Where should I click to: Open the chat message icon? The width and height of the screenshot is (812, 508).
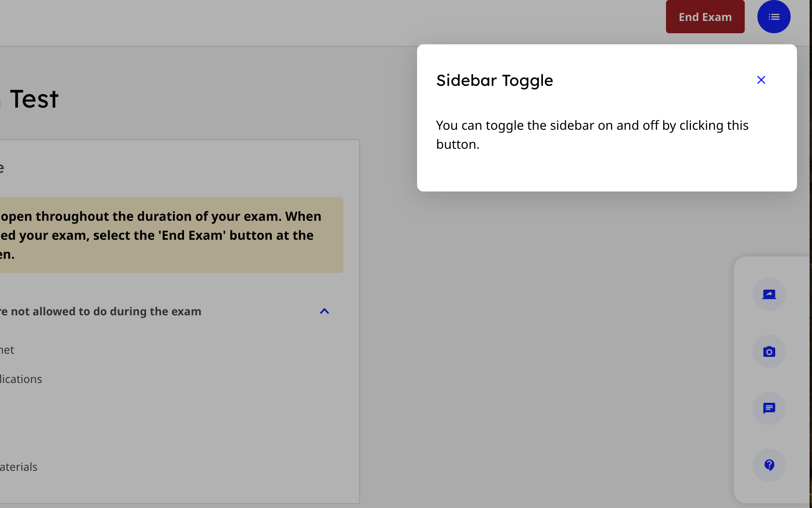coord(769,408)
